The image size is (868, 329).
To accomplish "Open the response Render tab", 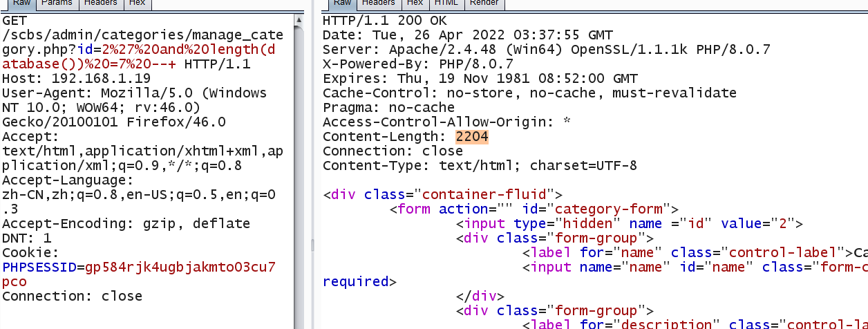I will coord(484,3).
